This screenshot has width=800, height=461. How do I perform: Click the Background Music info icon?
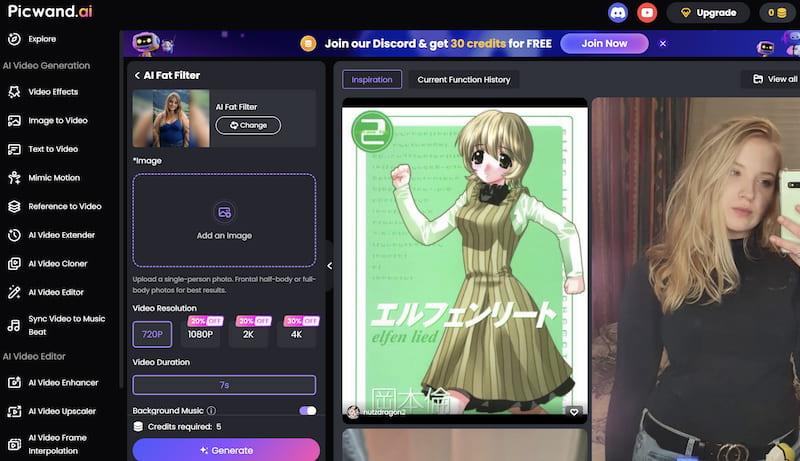click(211, 411)
